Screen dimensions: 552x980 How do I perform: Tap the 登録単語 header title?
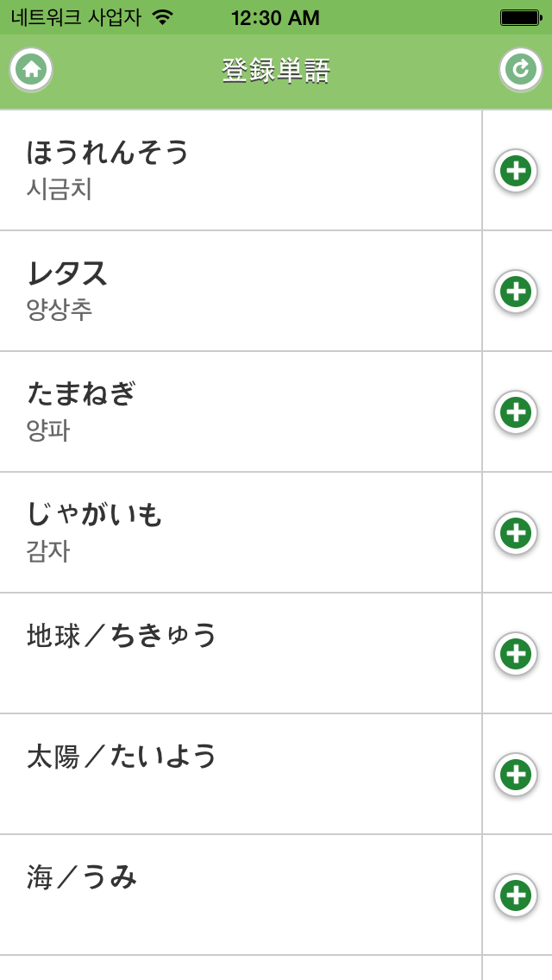[x=276, y=71]
